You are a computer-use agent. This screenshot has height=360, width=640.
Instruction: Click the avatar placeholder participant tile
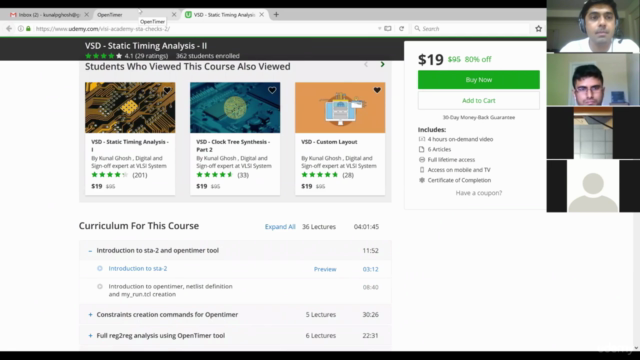point(593,186)
